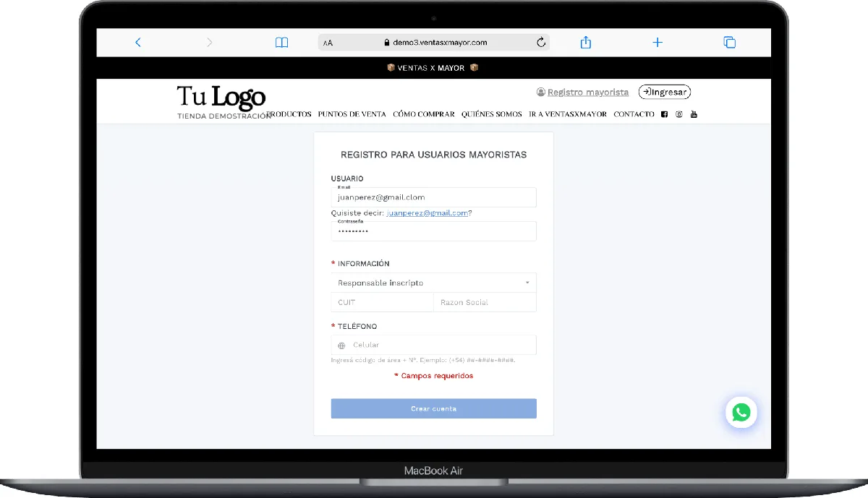Open Safari's bookmarks sidebar icon
This screenshot has height=498, width=868.
[x=281, y=42]
